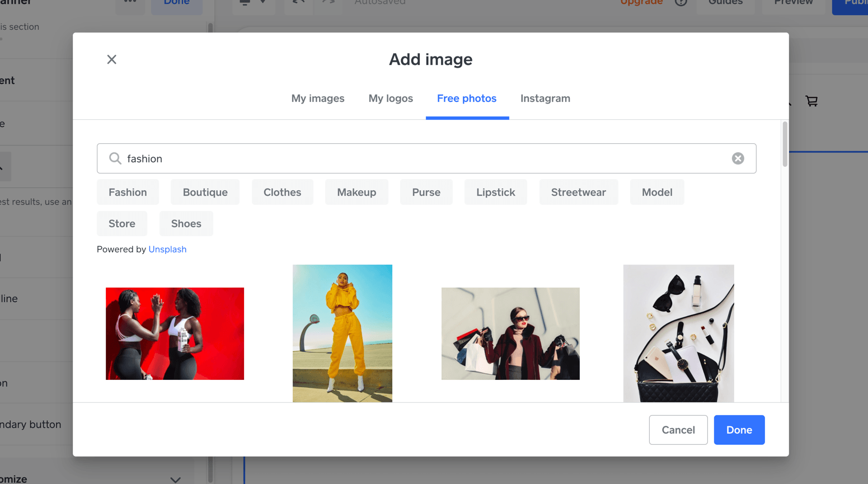Clear the fashion search using the circular X icon
The width and height of the screenshot is (868, 484).
pos(738,158)
